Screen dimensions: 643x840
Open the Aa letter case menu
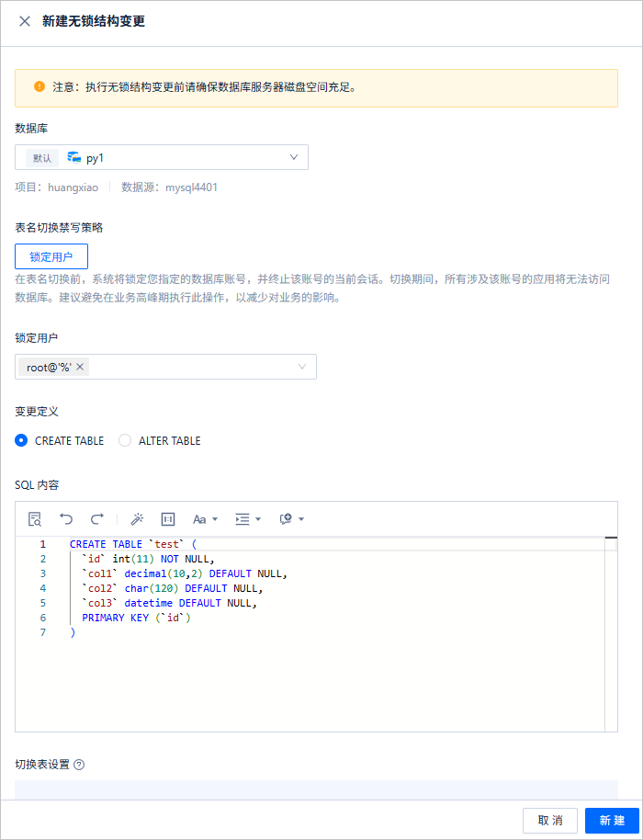(205, 519)
